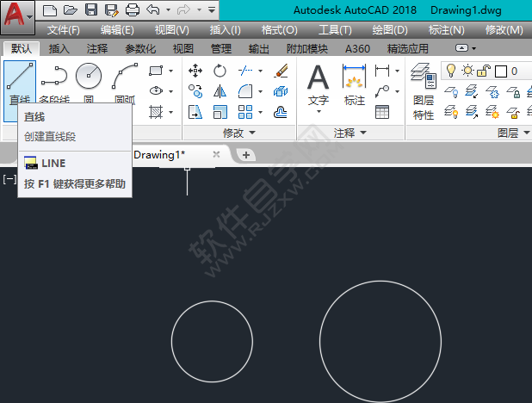Toggle layer freeze sun icon
The image size is (532, 403).
(467, 71)
